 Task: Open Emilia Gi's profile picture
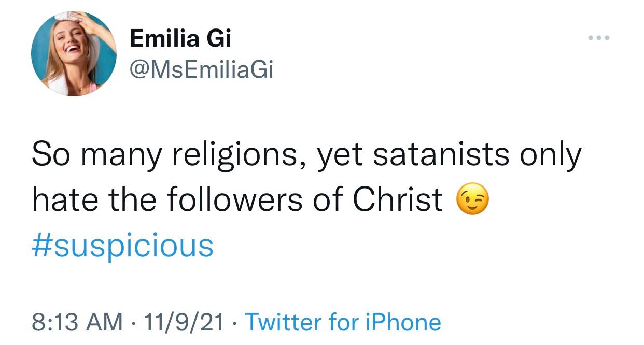click(74, 53)
